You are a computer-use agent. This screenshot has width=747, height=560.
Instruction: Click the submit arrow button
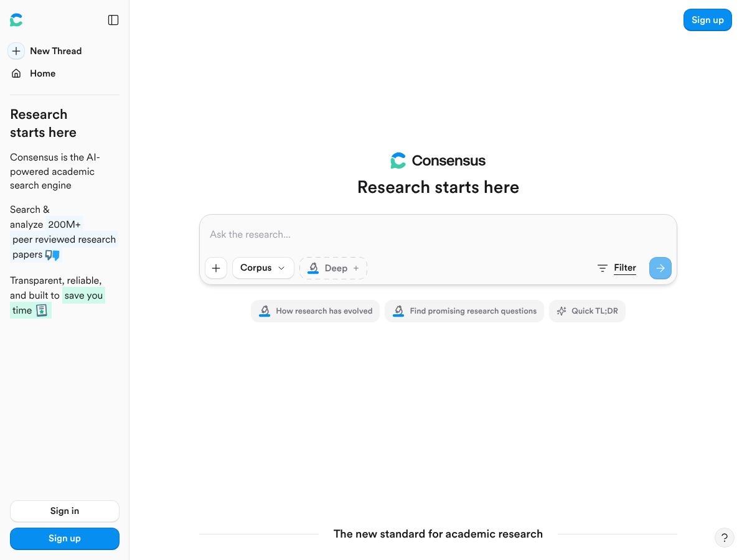tap(660, 268)
